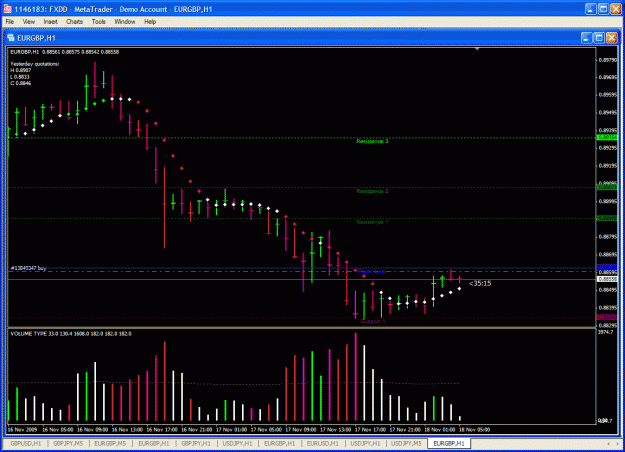Click the white current price tag 0.88558
Image resolution: width=625 pixels, height=452 pixels.
[607, 279]
